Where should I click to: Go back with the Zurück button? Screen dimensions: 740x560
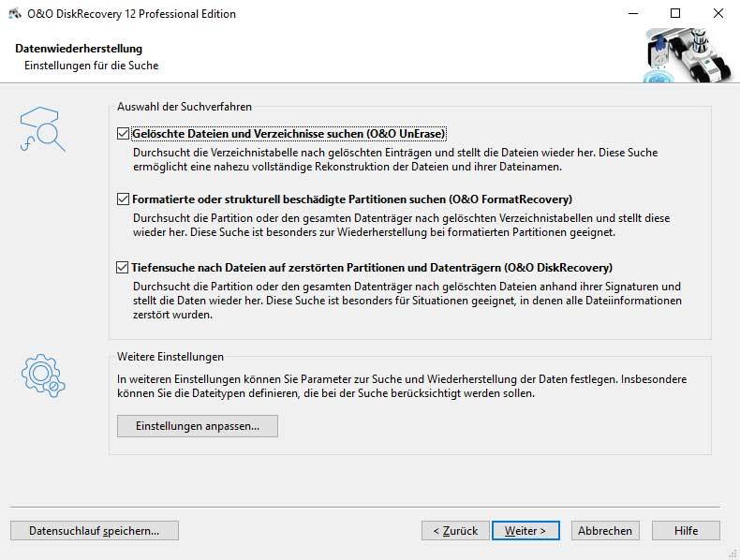click(x=455, y=531)
